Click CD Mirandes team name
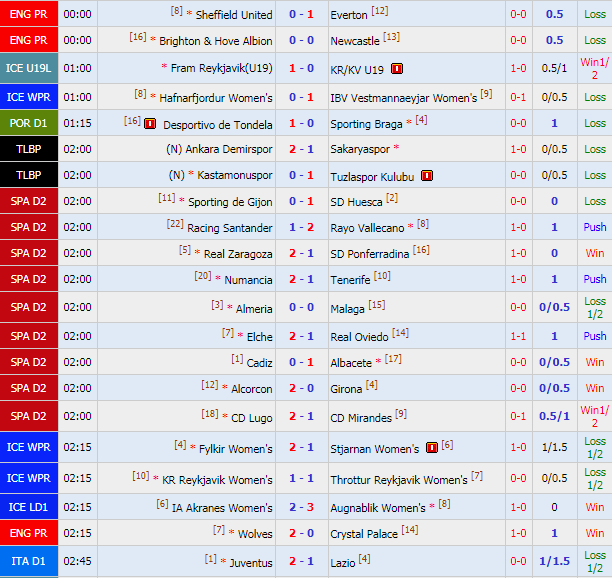The image size is (612, 578). (361, 418)
